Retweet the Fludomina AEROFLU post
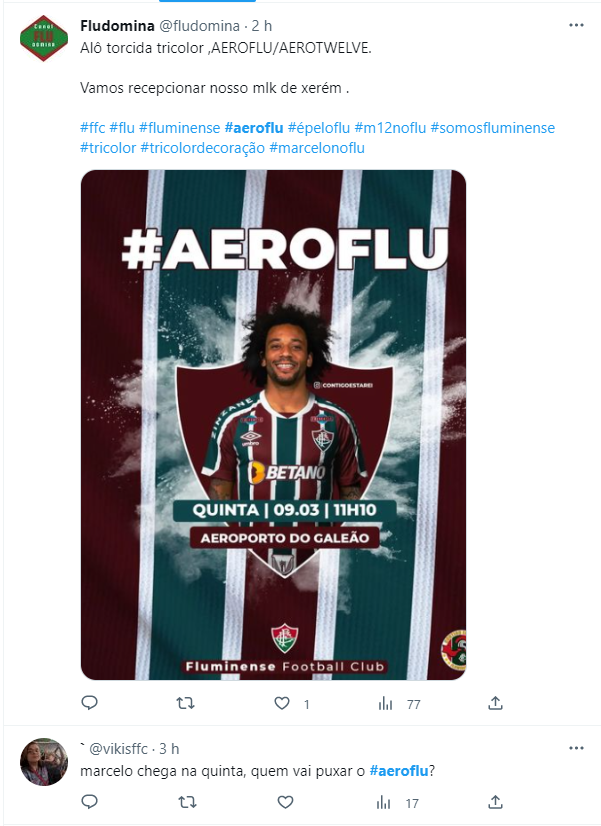 (x=185, y=703)
